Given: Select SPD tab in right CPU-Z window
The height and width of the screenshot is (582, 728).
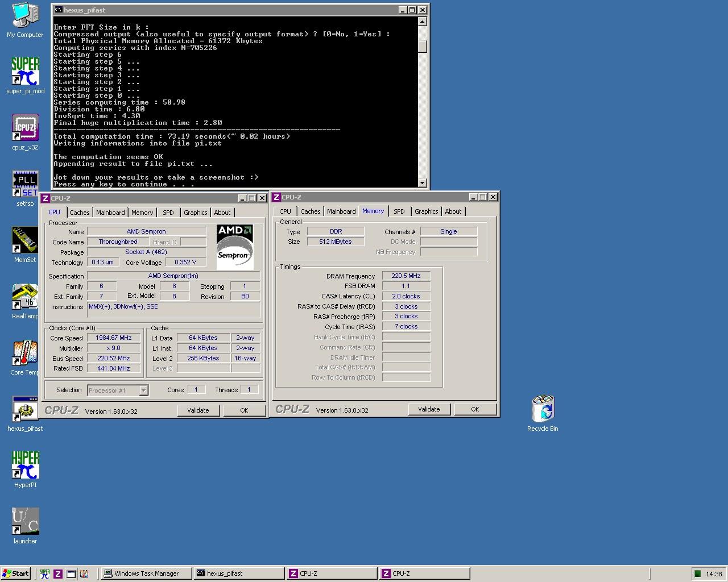Looking at the screenshot, I should 399,211.
